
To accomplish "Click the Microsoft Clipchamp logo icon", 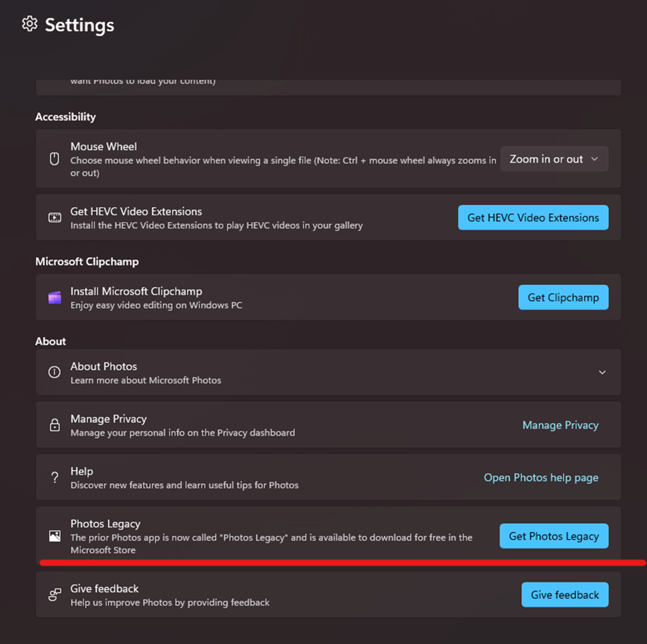I will pyautogui.click(x=55, y=297).
